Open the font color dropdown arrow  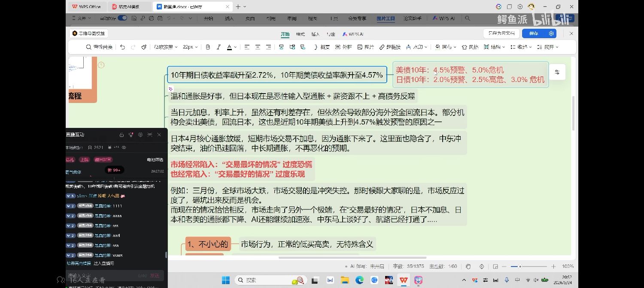(x=235, y=47)
